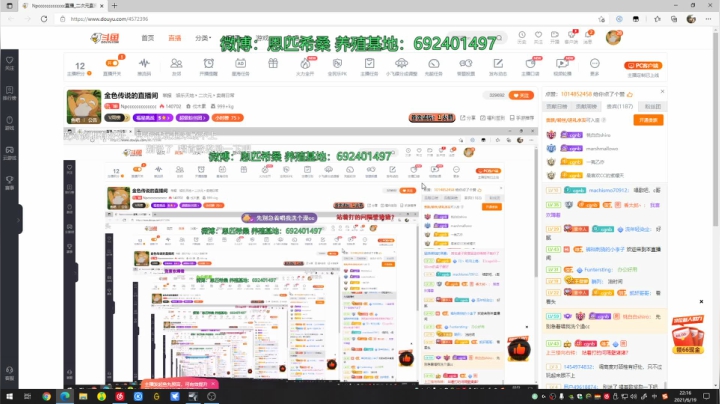This screenshot has height=404, width=720.
Task: Open the UFO spaceship icon
Action: pos(401,63)
